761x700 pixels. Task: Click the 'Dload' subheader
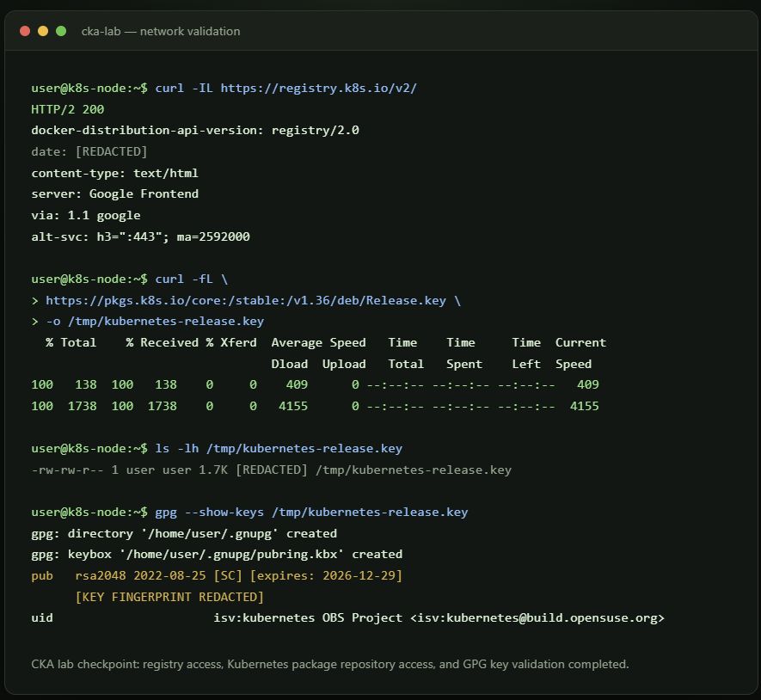pos(289,364)
